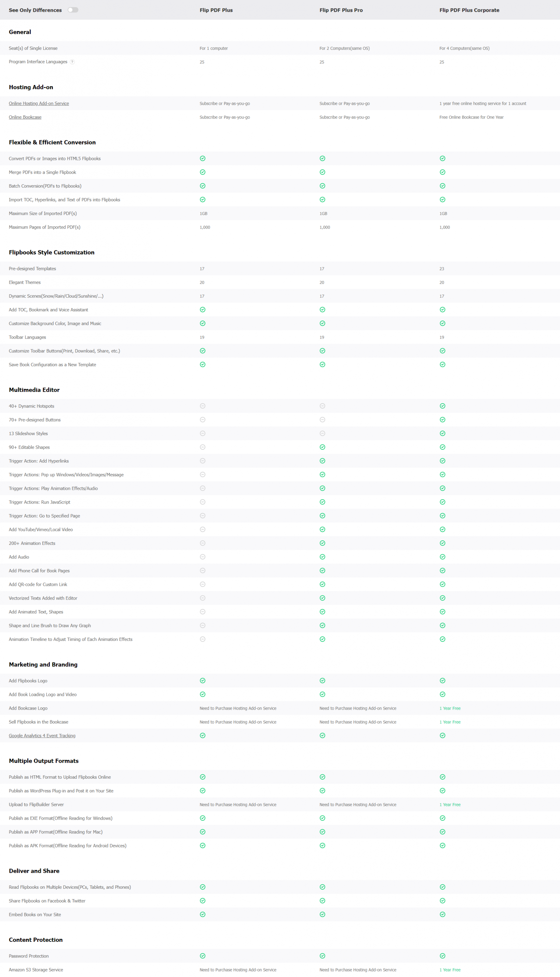
Task: Select the Flip PDF Plus column header
Action: coord(216,10)
